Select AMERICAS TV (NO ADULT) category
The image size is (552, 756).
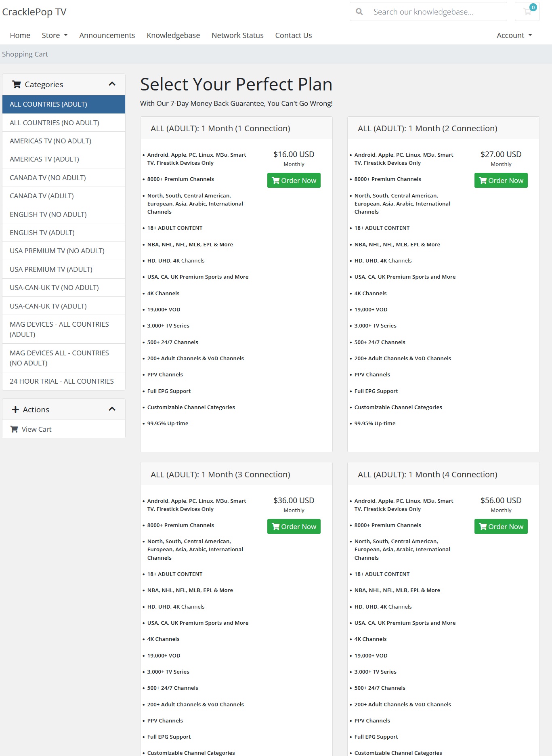click(x=64, y=141)
